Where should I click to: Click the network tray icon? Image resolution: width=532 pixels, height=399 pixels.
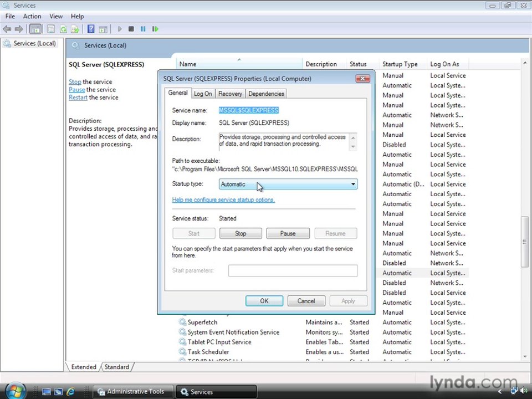point(514,391)
